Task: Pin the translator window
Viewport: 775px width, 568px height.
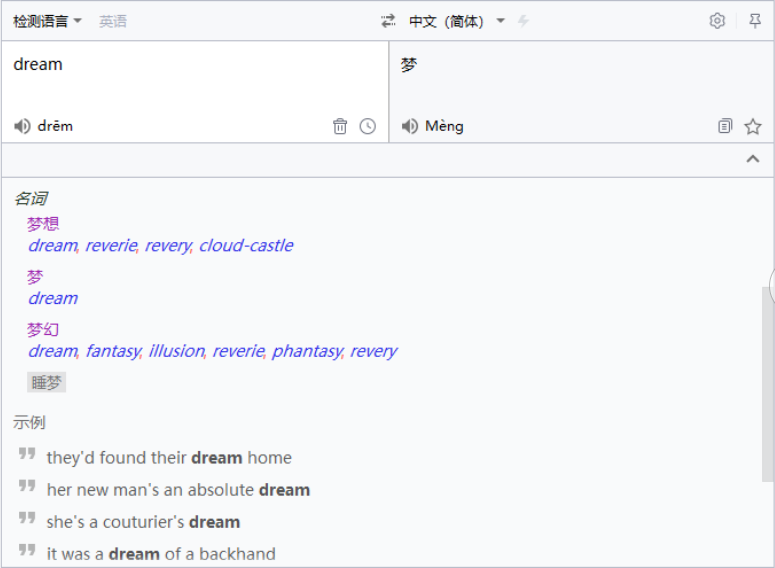Action: pyautogui.click(x=755, y=21)
